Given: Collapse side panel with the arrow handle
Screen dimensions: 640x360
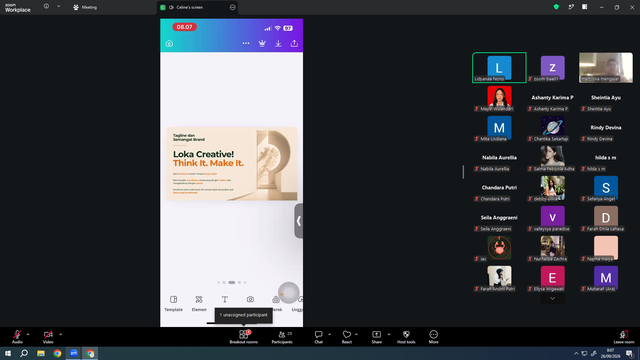Looking at the screenshot, I should pyautogui.click(x=299, y=221).
